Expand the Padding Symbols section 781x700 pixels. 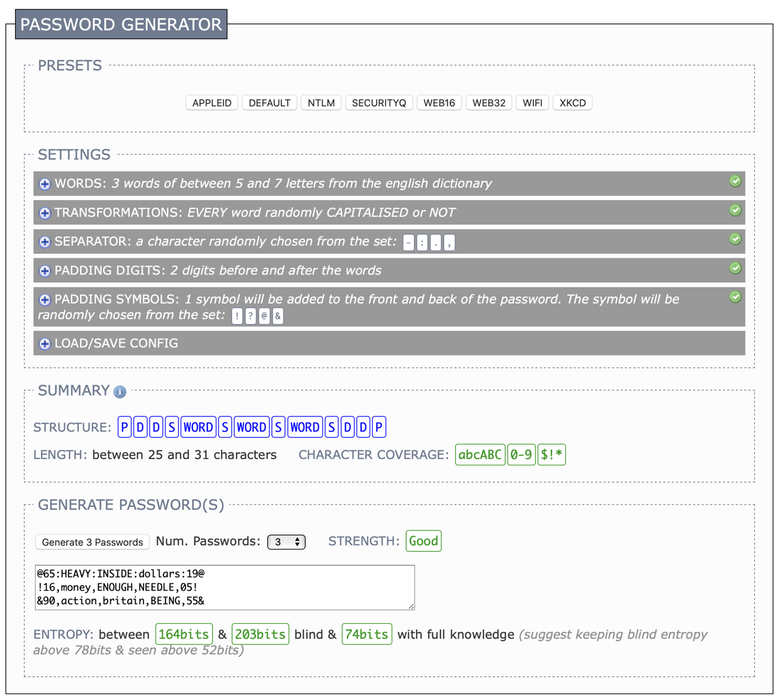pos(45,300)
